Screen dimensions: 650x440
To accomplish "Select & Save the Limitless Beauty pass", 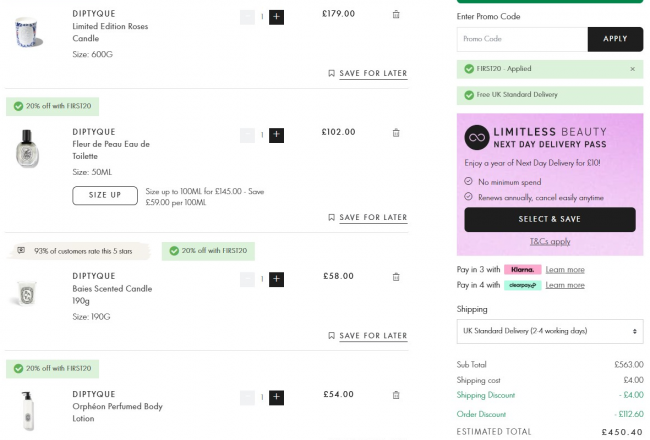I will tap(549, 219).
